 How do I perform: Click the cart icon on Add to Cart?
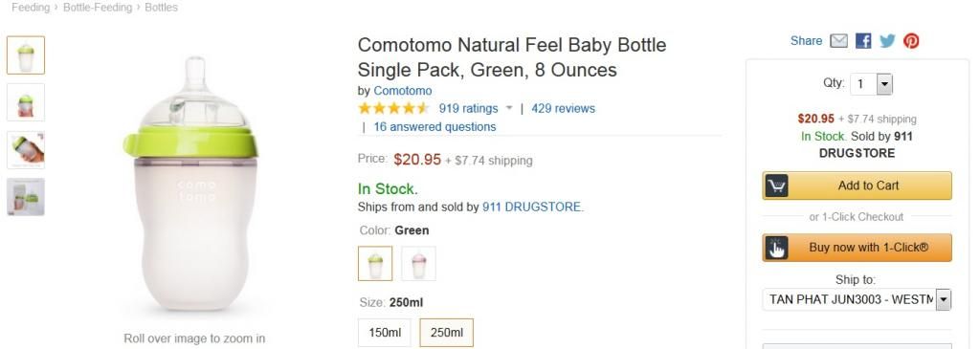[776, 185]
